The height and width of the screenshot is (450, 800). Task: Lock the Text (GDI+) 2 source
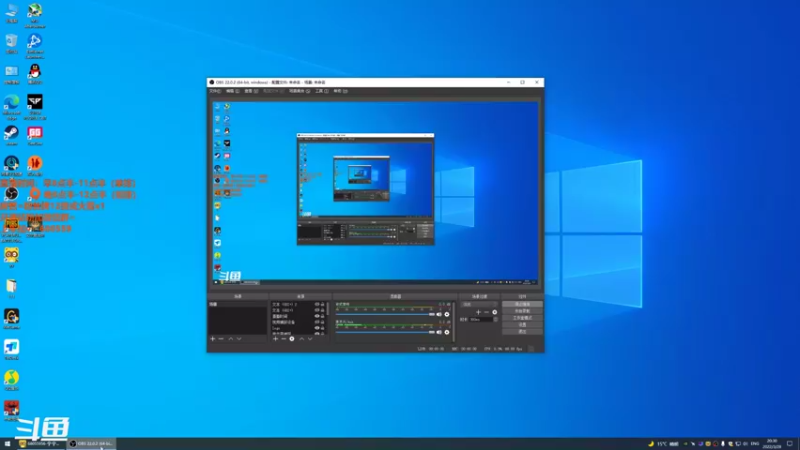point(322,305)
